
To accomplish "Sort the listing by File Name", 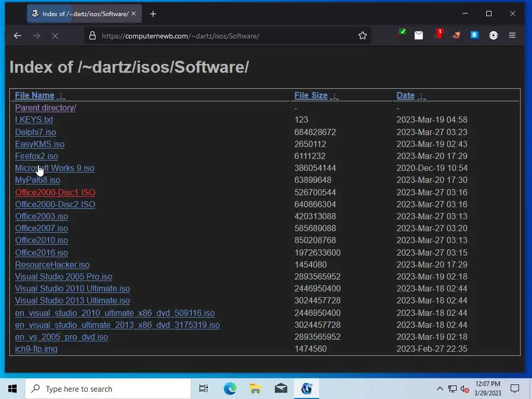I will pyautogui.click(x=35, y=96).
